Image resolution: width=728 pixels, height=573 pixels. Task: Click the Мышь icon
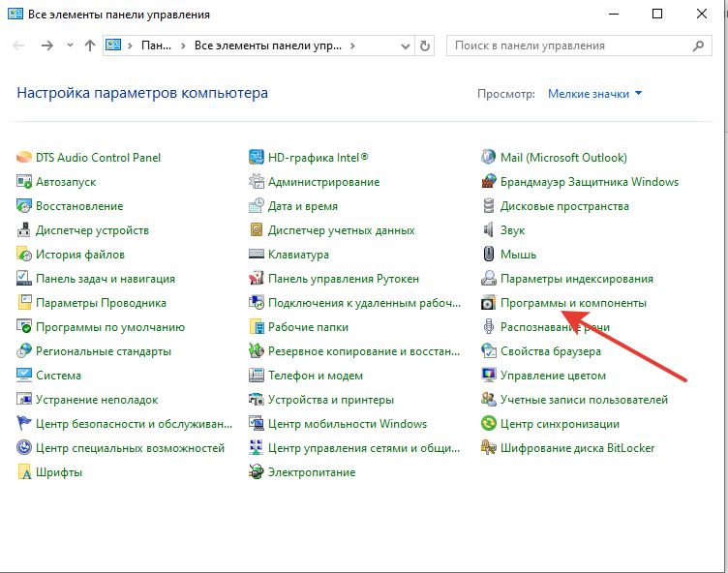pos(489,254)
